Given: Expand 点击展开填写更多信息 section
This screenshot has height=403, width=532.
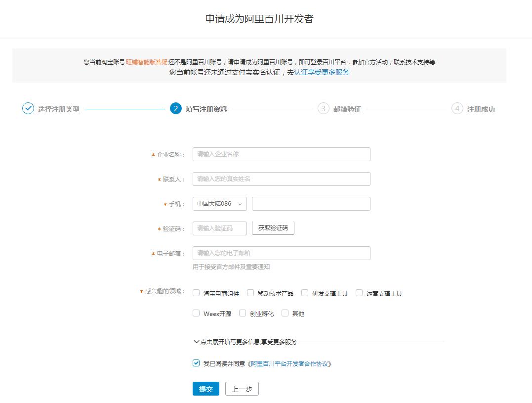Looking at the screenshot, I should 245,342.
